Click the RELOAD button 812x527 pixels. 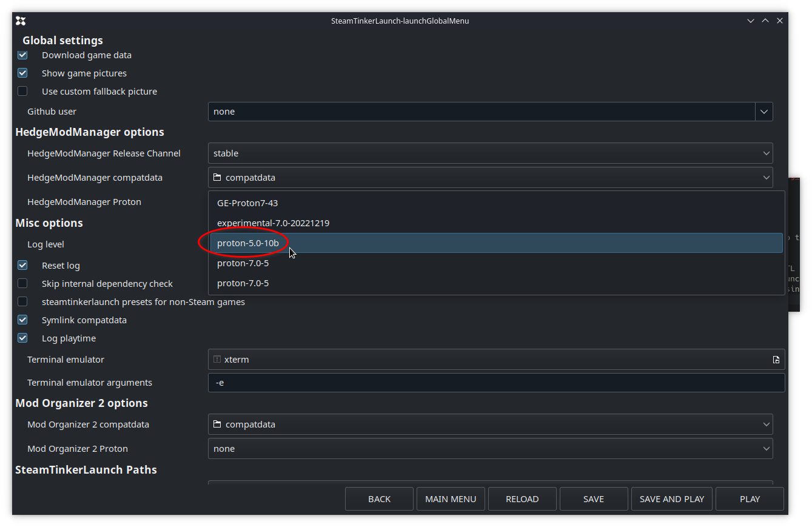pos(522,499)
